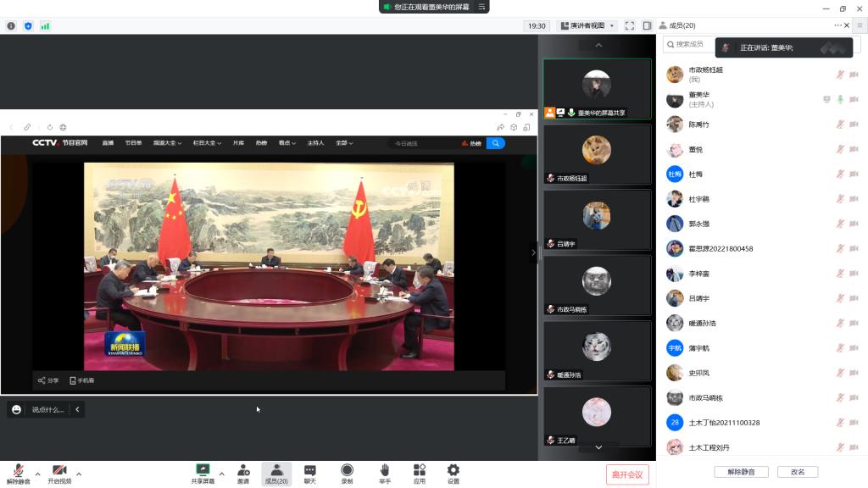Toggle camera with 开启视频 button
The image size is (868, 488).
click(x=59, y=470)
